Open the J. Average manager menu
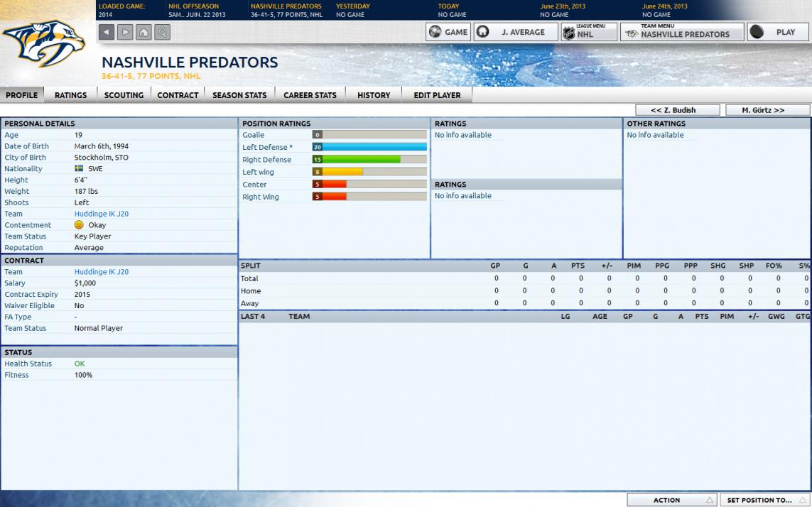This screenshot has height=507, width=812. 515,32
